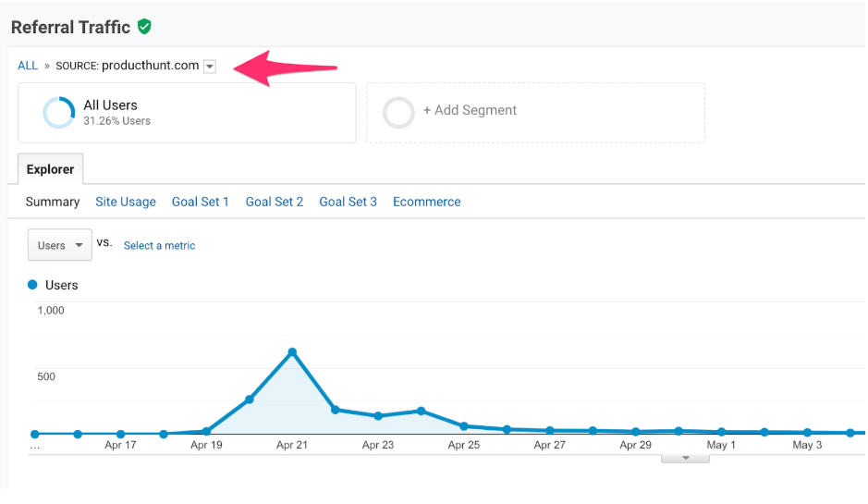Open the source producthunt.com dropdown arrow

(x=210, y=67)
